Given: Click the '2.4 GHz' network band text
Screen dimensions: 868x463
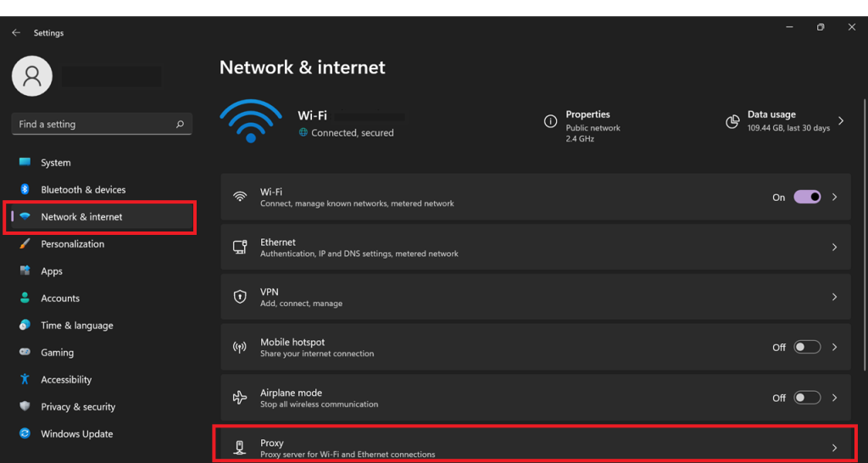Looking at the screenshot, I should (x=580, y=139).
